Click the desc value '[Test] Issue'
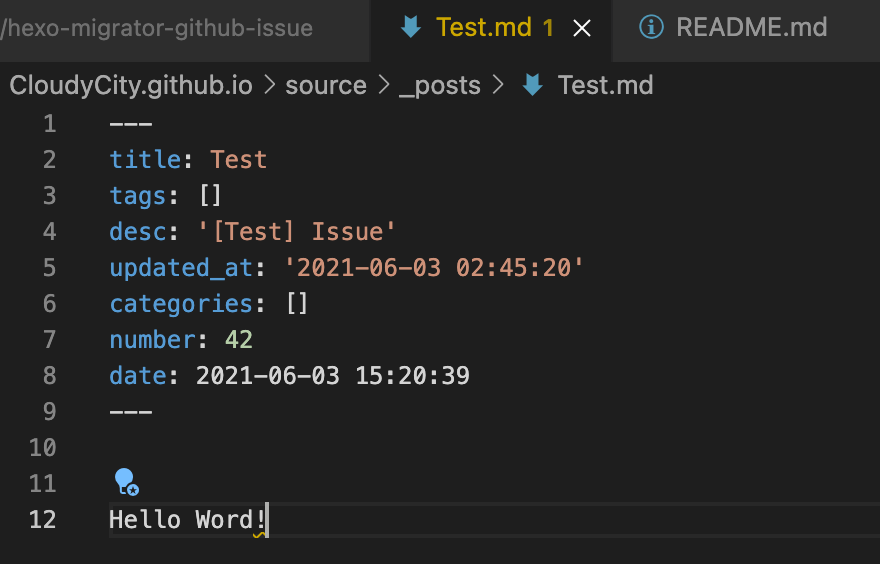 (x=297, y=232)
